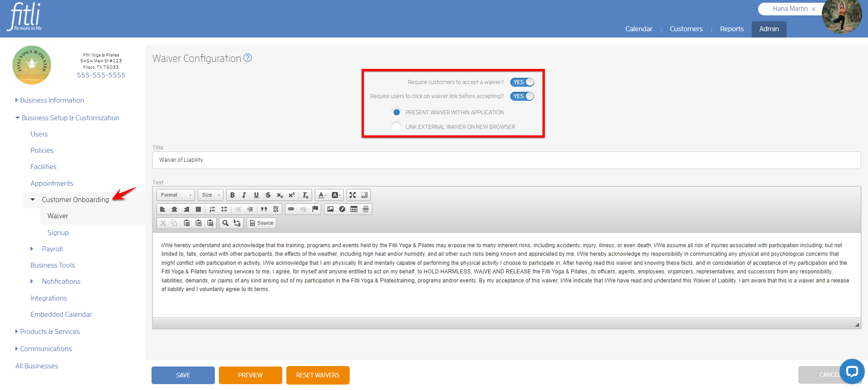Open the Hana Martin user menu

tap(794, 9)
